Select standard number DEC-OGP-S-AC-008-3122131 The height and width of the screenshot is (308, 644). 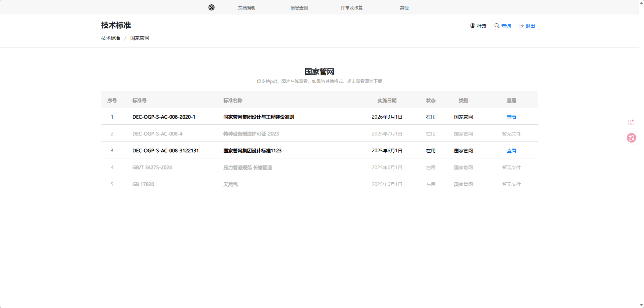tap(165, 151)
